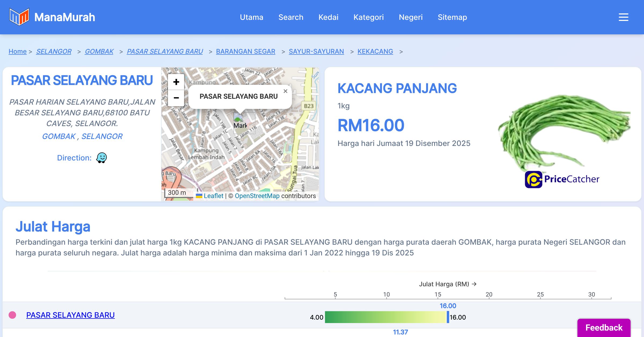Zoom out on the map
The height and width of the screenshot is (337, 644).
coord(176,98)
